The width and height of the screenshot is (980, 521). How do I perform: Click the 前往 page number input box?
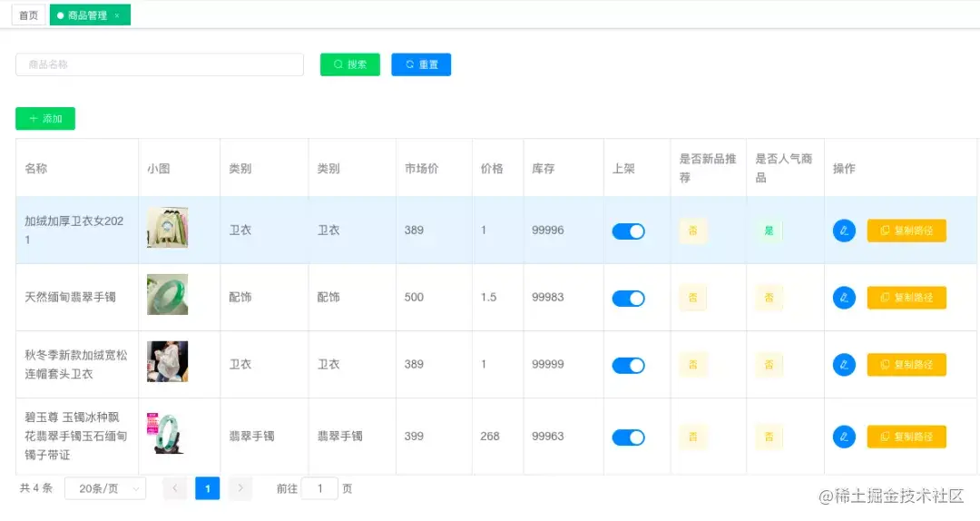[x=319, y=488]
